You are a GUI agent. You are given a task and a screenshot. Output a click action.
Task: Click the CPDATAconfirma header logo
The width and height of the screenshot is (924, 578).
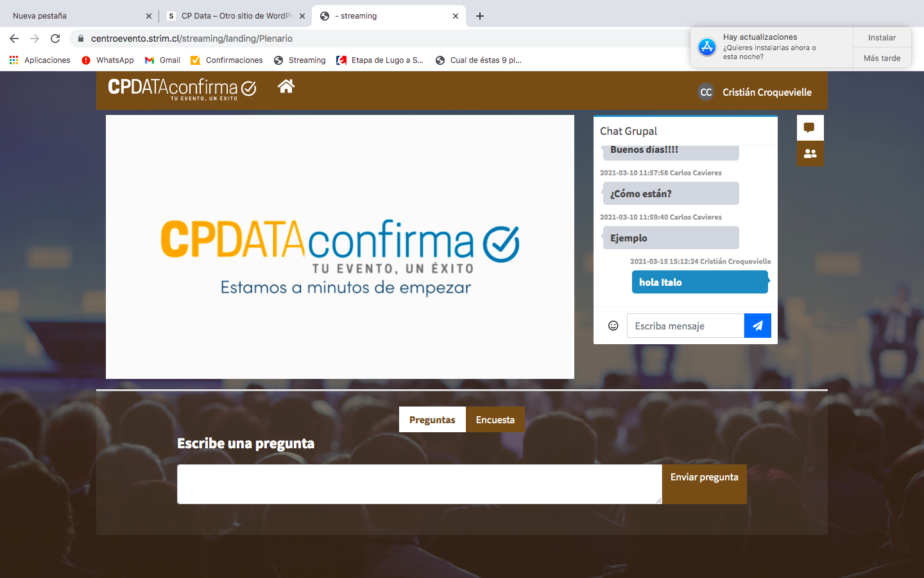(182, 88)
